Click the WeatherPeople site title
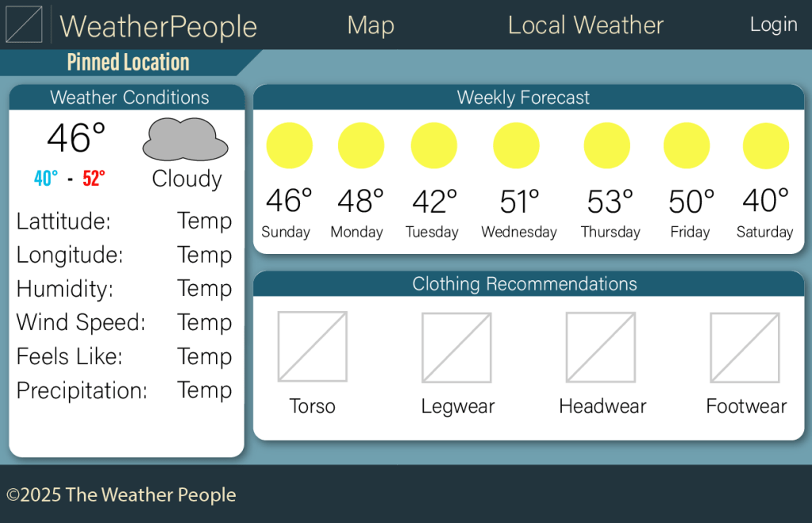The height and width of the screenshot is (523, 812). click(159, 26)
